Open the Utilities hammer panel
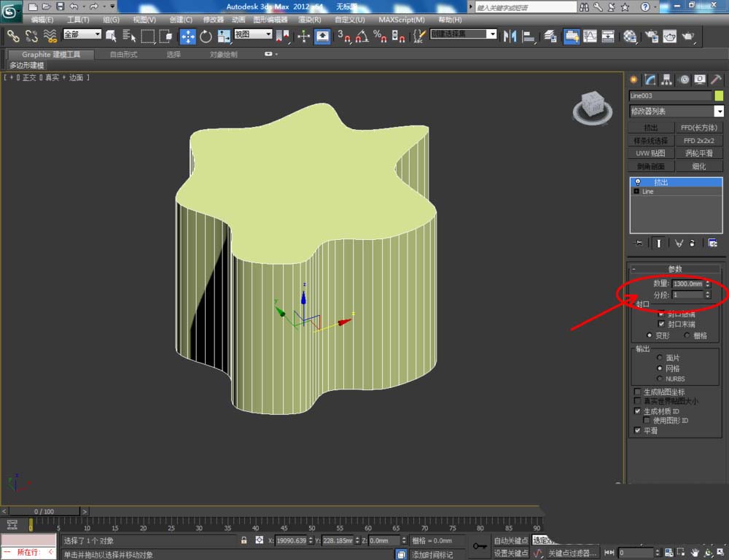The image size is (729, 560). 717,79
